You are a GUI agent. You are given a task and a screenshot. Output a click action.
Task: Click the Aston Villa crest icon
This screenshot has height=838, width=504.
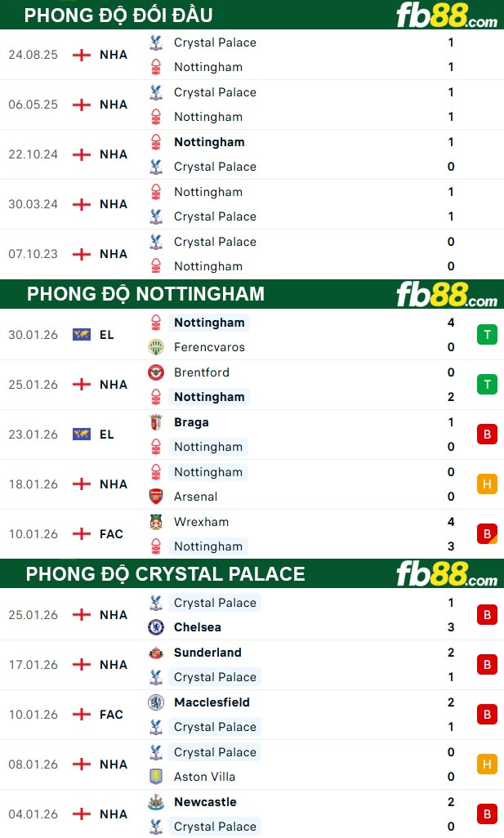[x=156, y=777]
